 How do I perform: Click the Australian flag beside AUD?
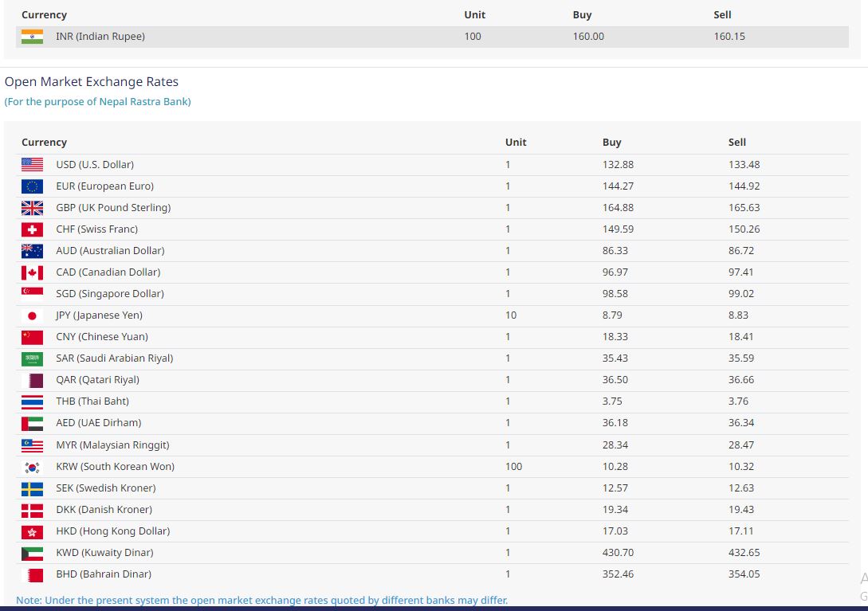32,251
